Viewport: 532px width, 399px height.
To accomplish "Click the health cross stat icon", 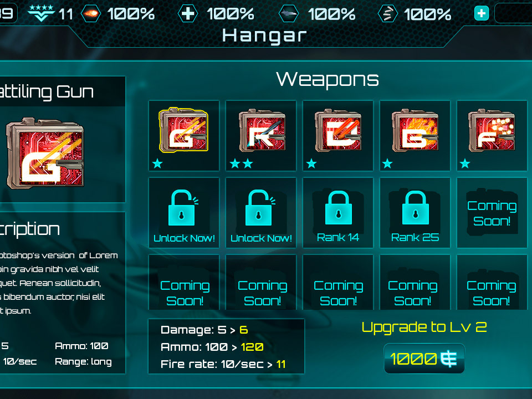I will click(x=188, y=14).
